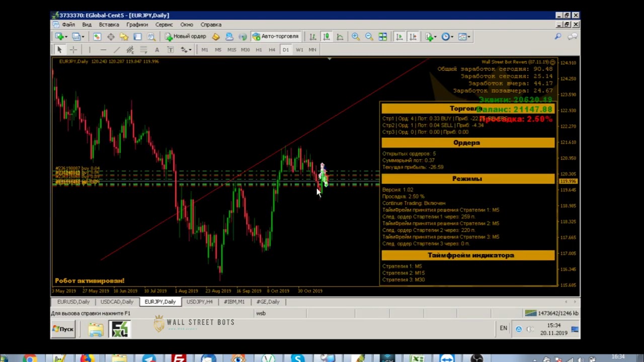The width and height of the screenshot is (644, 362).
Task: Select the vertical line drawing tool
Action: click(90, 50)
